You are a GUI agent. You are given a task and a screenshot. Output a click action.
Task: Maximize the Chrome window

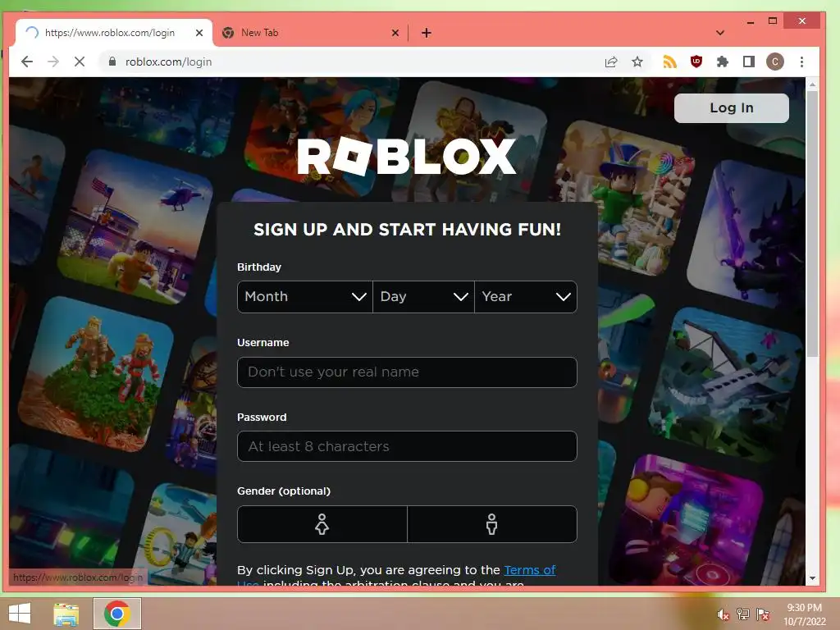pyautogui.click(x=773, y=21)
